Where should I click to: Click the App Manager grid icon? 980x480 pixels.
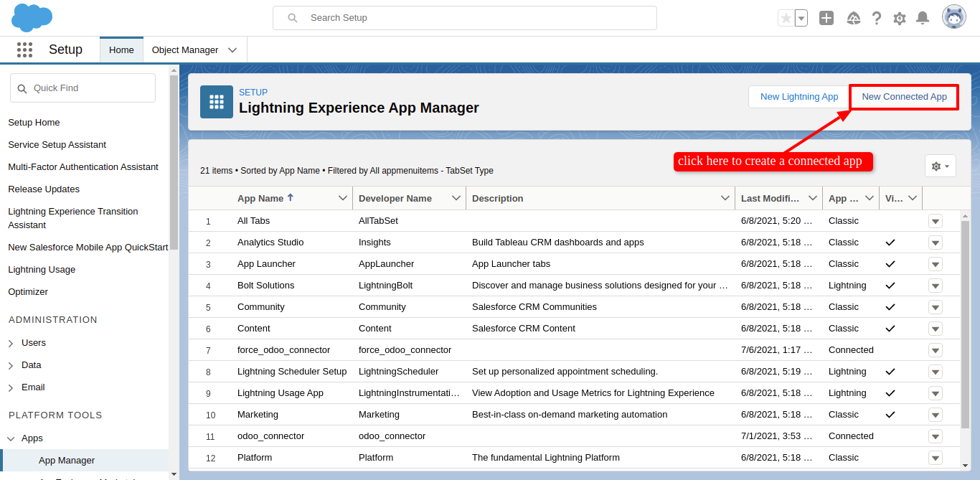(x=217, y=102)
